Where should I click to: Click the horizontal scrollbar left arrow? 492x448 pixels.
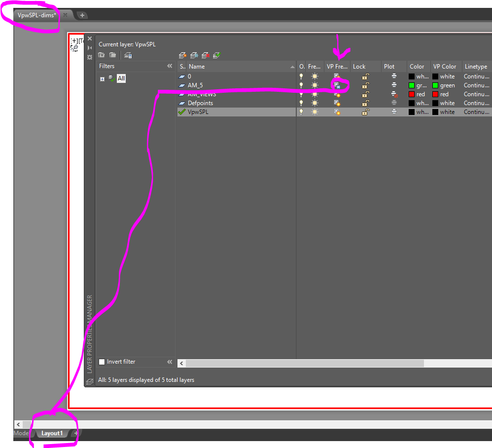(x=181, y=363)
